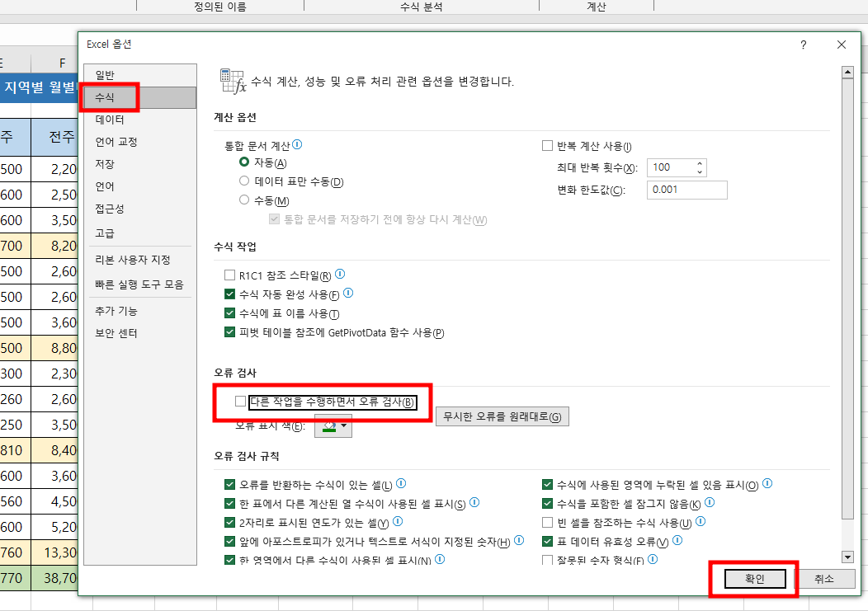Viewport: 868px width, 611px height.
Task: Select 수동(M) calculation radio button
Action: click(x=244, y=200)
